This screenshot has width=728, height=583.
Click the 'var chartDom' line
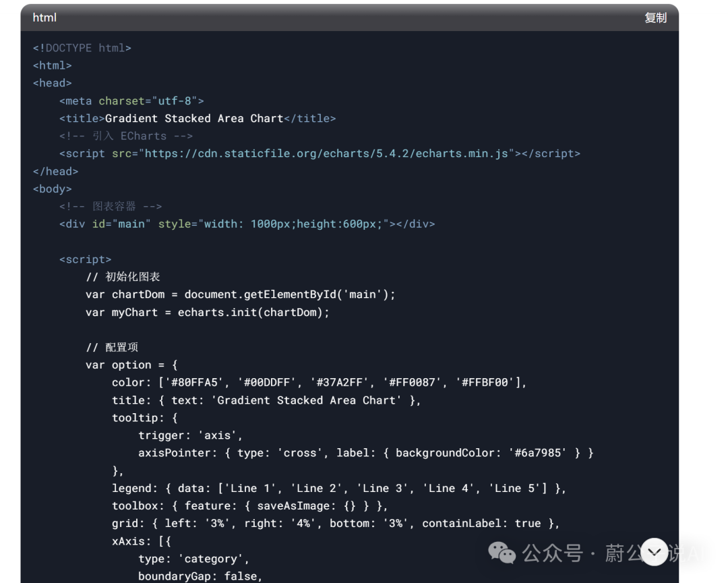pos(241,295)
